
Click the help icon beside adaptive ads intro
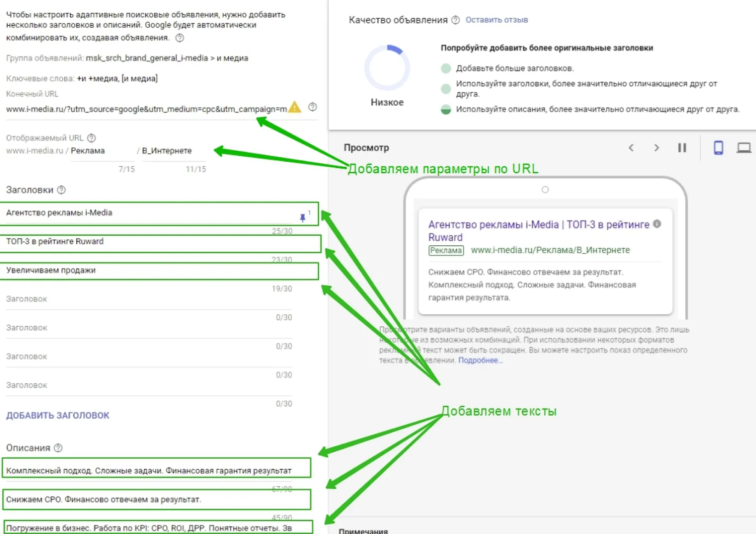[180, 38]
